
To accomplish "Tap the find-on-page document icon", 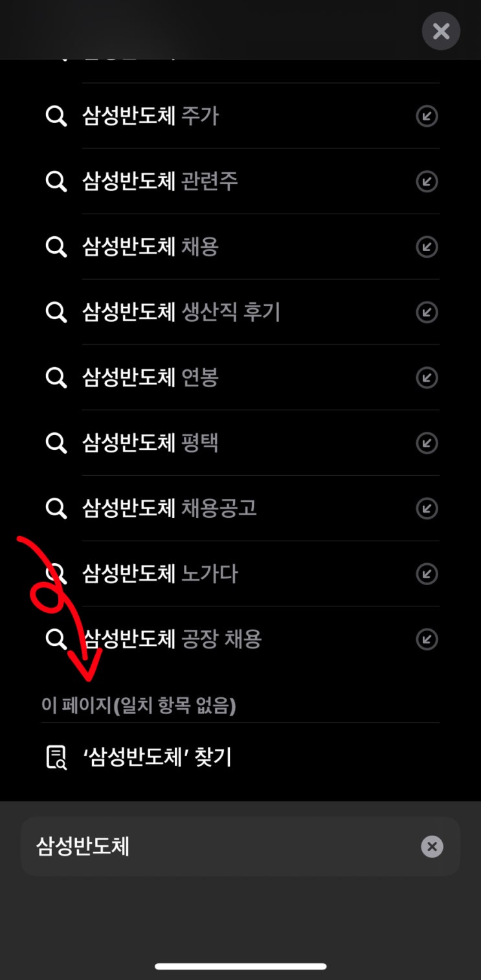I will click(x=56, y=757).
